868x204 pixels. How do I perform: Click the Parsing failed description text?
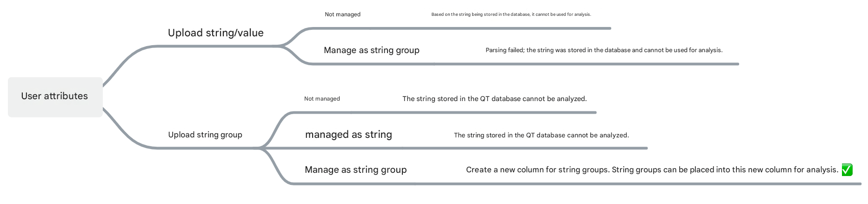point(604,50)
